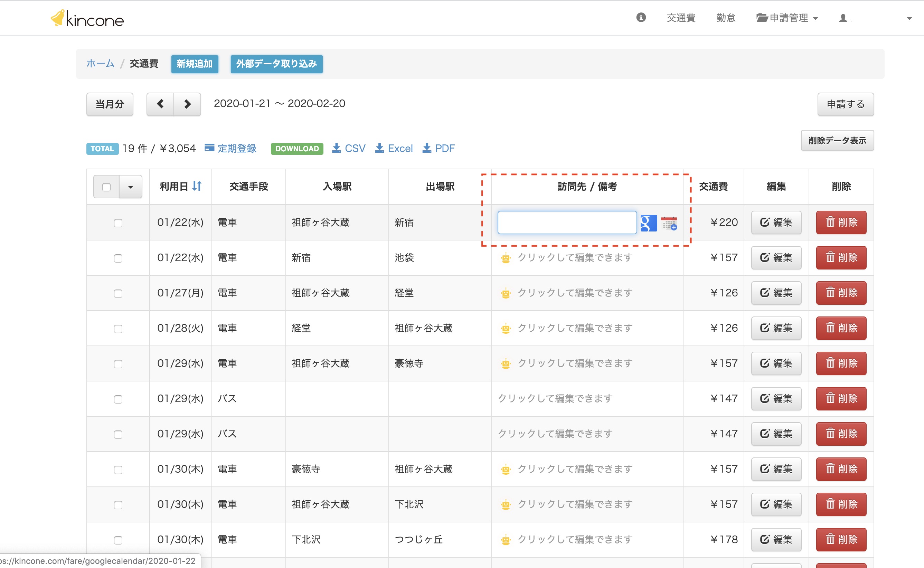
Task: Click the Google Calendar import icon
Action: click(669, 223)
